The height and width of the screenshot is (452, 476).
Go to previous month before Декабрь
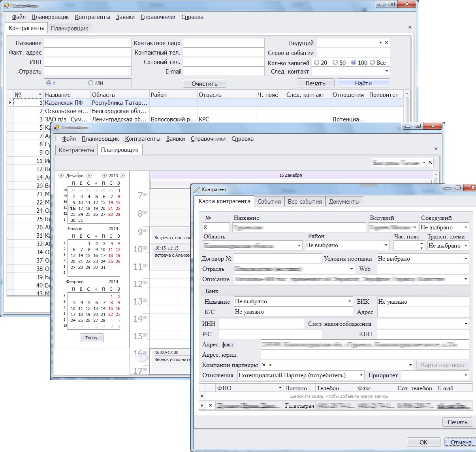(61, 175)
